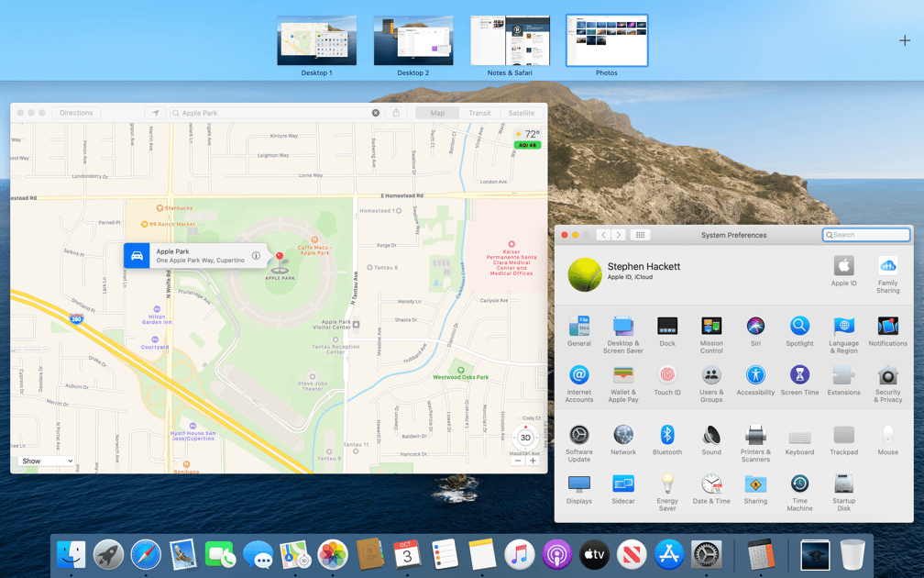
Task: Open Safari from the Dock
Action: [146, 555]
